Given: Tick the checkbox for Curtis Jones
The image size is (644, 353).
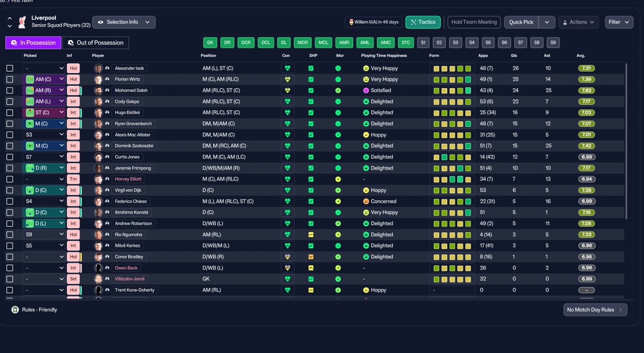Looking at the screenshot, I should click(x=10, y=157).
